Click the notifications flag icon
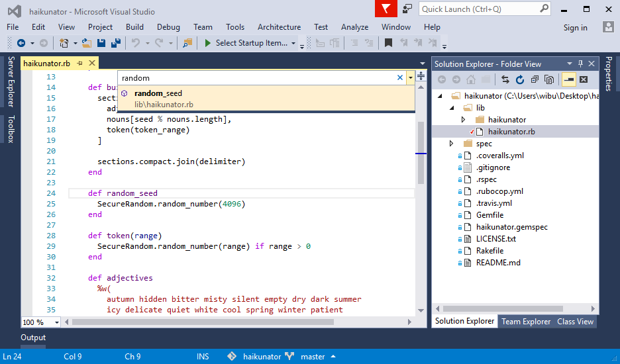The width and height of the screenshot is (620, 364). click(x=386, y=9)
